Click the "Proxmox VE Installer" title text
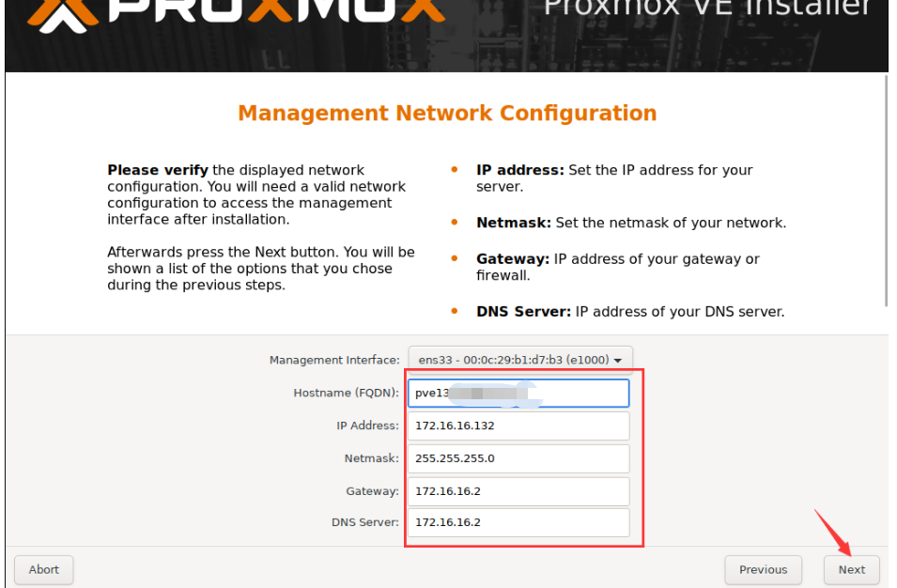 706,8
